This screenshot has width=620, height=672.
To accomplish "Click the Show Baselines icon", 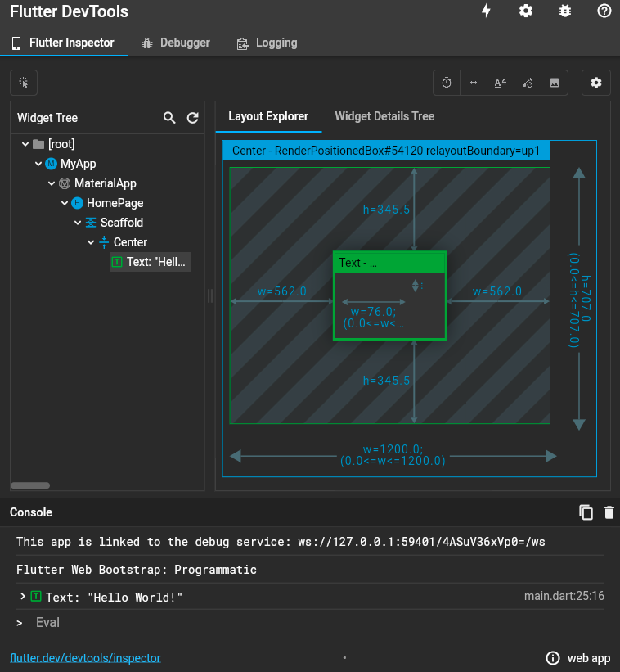I will pos(501,83).
